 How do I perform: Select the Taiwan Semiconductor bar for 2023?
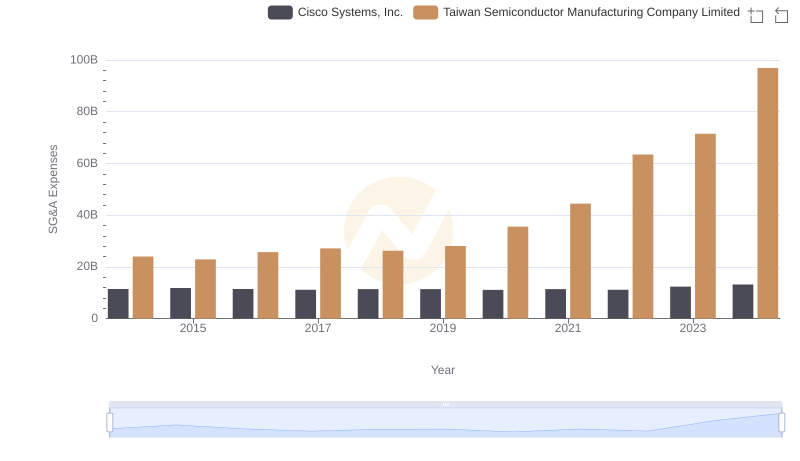(x=705, y=226)
